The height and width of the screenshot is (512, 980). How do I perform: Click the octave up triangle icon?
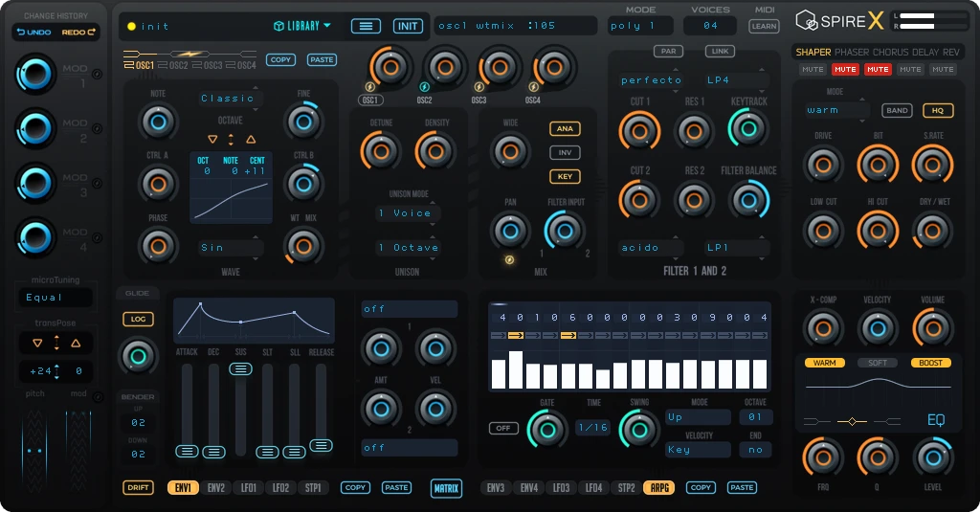click(251, 140)
